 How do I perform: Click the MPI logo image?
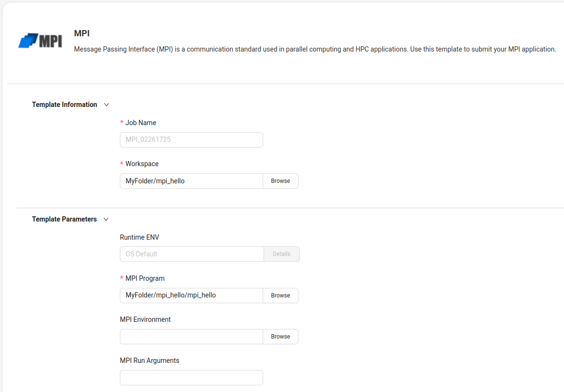(40, 41)
